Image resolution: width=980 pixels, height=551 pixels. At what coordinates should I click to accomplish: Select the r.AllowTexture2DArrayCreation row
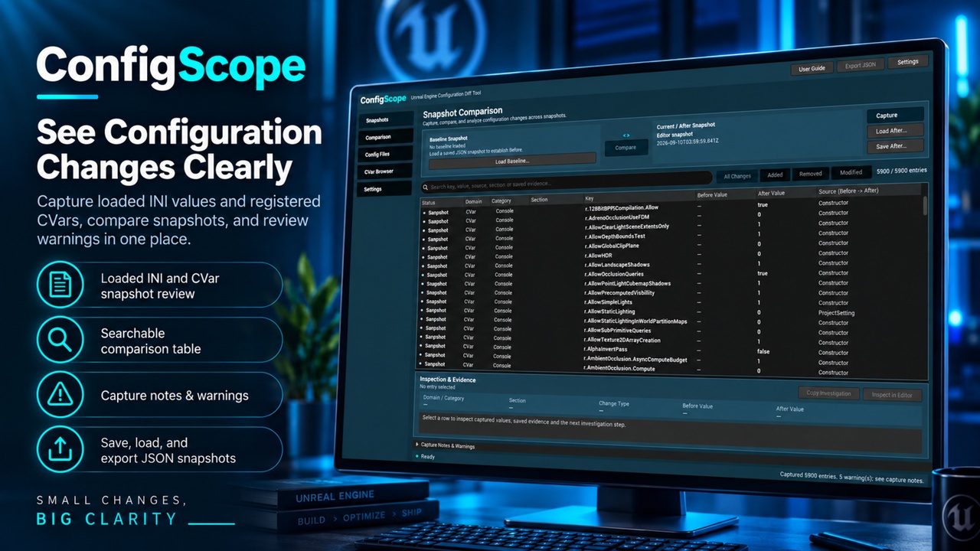(x=672, y=341)
